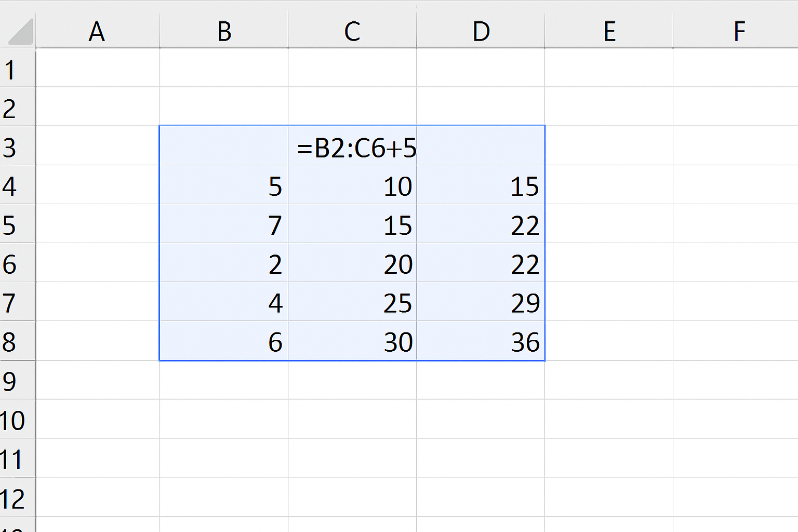Click cell B6 with value 2

click(224, 262)
